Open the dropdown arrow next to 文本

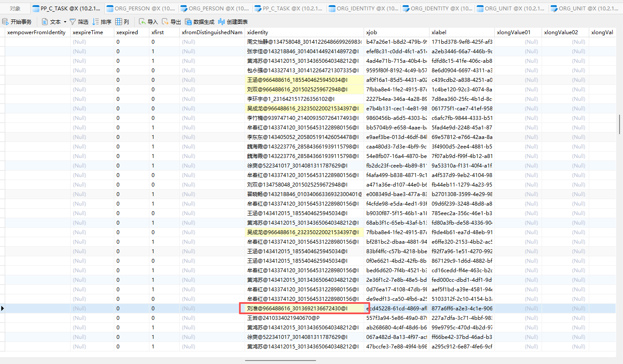click(65, 22)
